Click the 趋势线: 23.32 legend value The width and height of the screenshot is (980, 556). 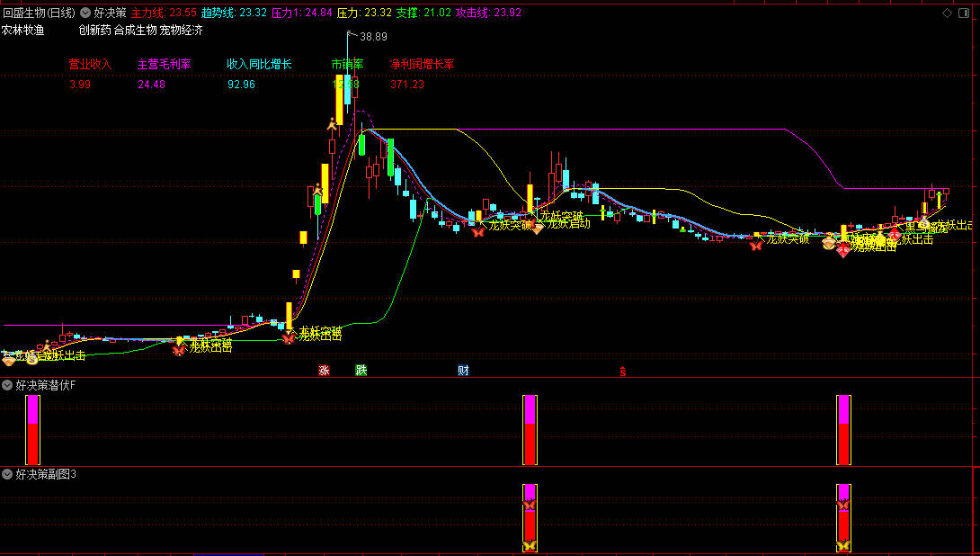[x=234, y=13]
